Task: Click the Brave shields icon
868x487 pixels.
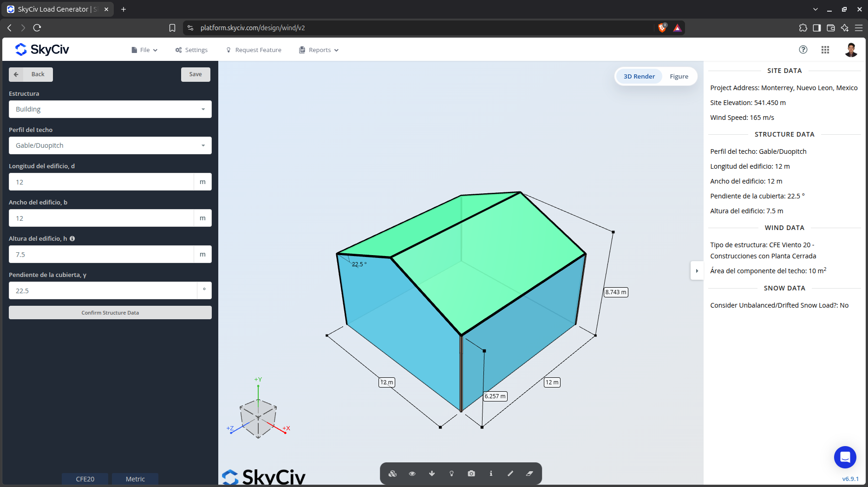Action: point(663,28)
